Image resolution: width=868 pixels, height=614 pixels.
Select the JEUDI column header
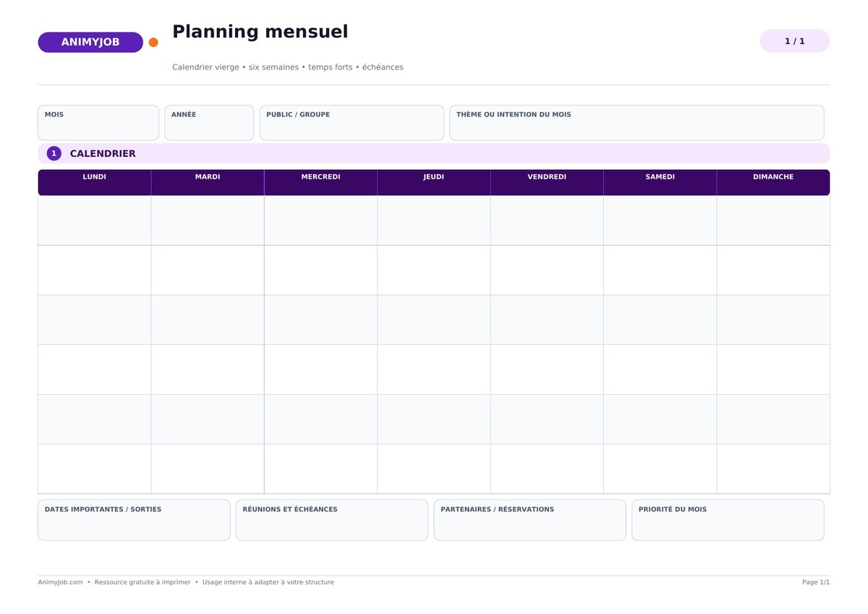434,182
